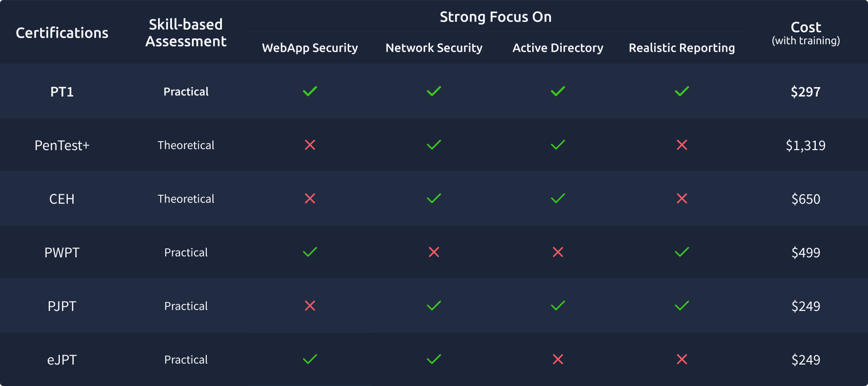Select the Certifications column header
The width and height of the screenshot is (868, 386).
[62, 33]
